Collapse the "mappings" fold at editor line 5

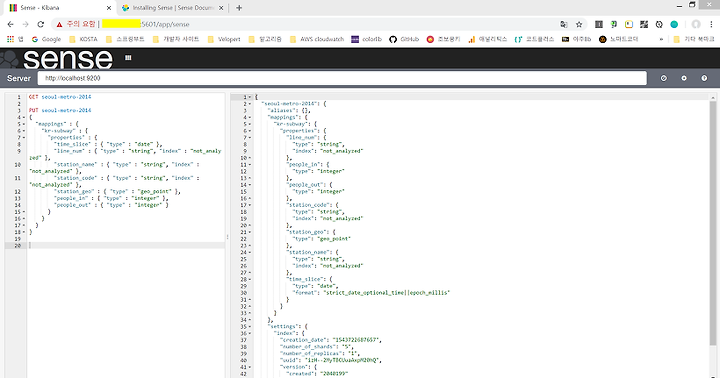24,124
